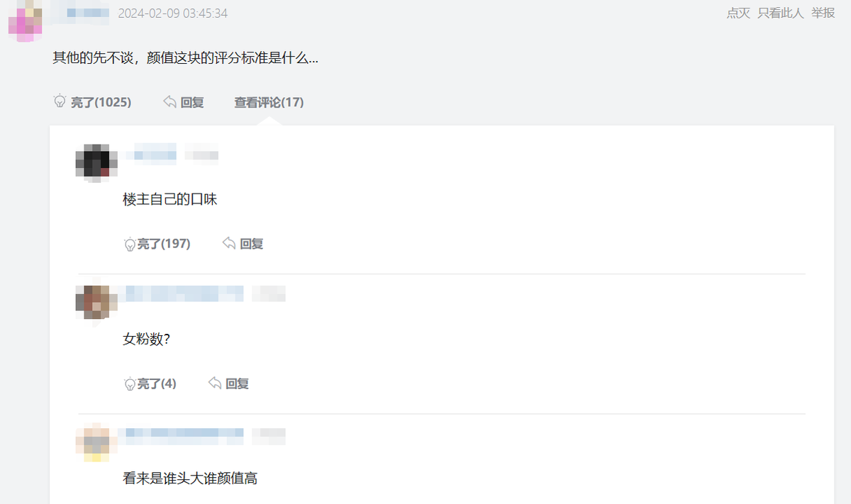Report the comment via 举报

click(x=823, y=13)
